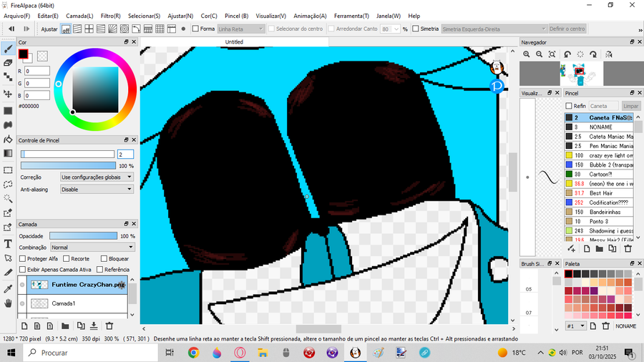644x362 pixels.
Task: Delete the layer with the trash icon
Action: pyautogui.click(x=109, y=326)
